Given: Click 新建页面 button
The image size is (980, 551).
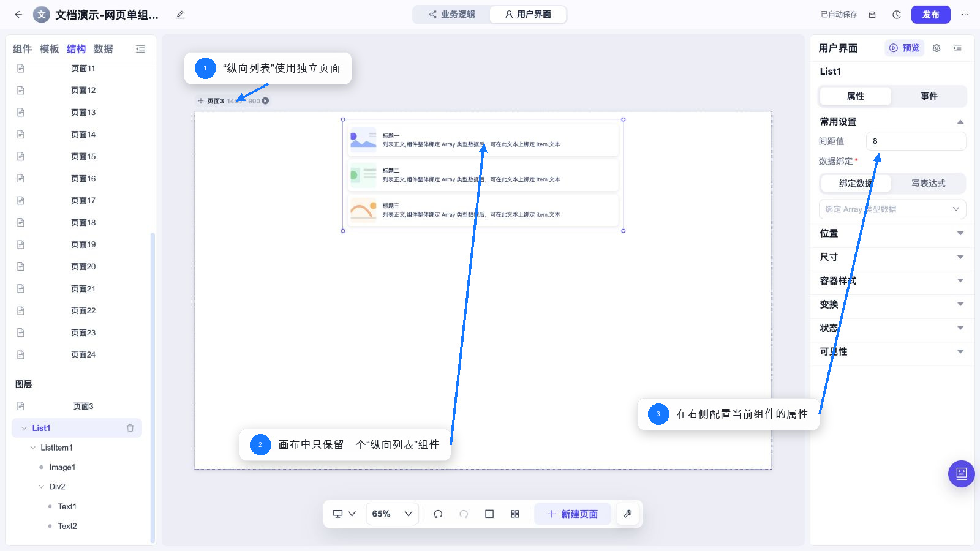Looking at the screenshot, I should [573, 514].
